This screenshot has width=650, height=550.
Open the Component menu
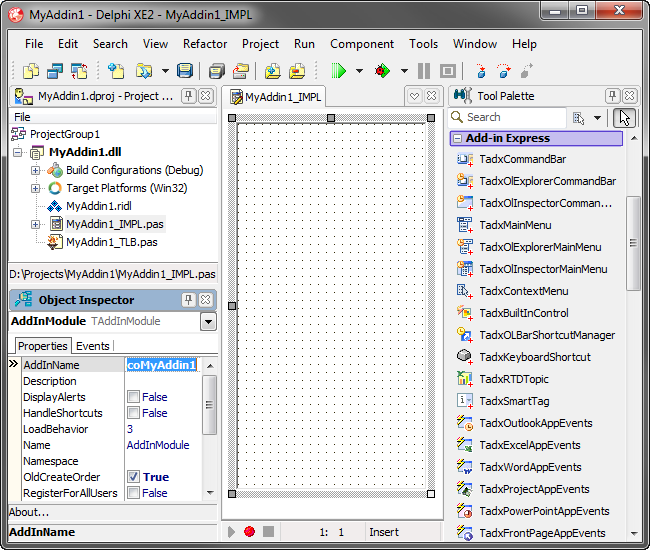pyautogui.click(x=362, y=44)
